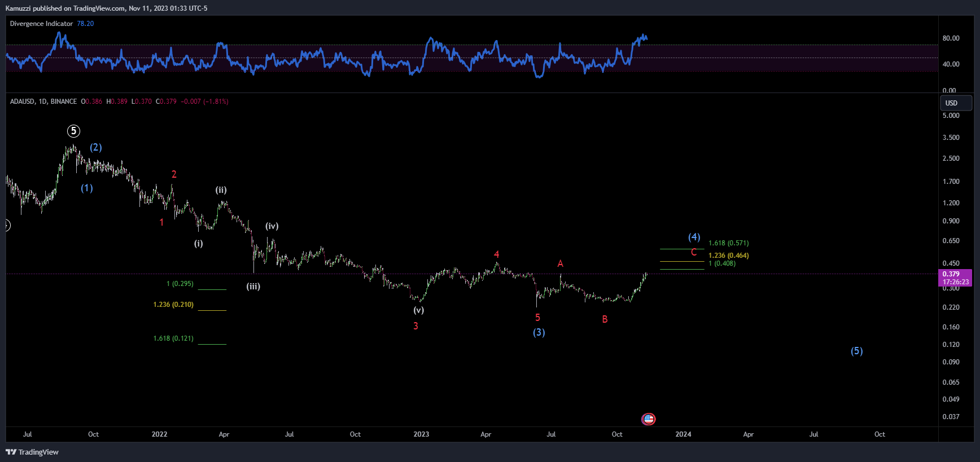
Task: Click the 2024 time axis label
Action: pyautogui.click(x=683, y=434)
